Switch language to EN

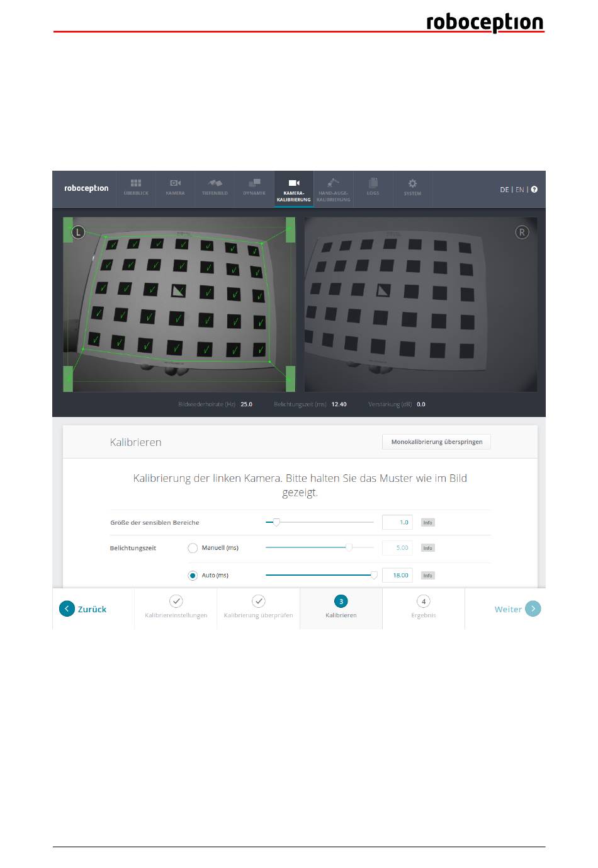519,190
